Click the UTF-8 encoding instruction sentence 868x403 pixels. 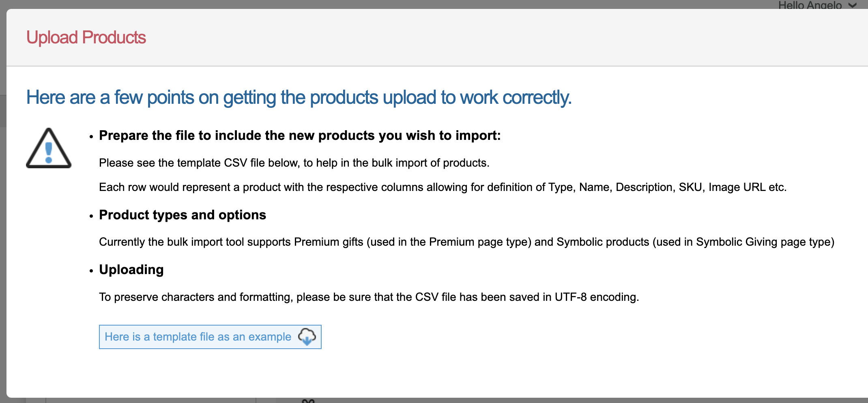coord(369,297)
